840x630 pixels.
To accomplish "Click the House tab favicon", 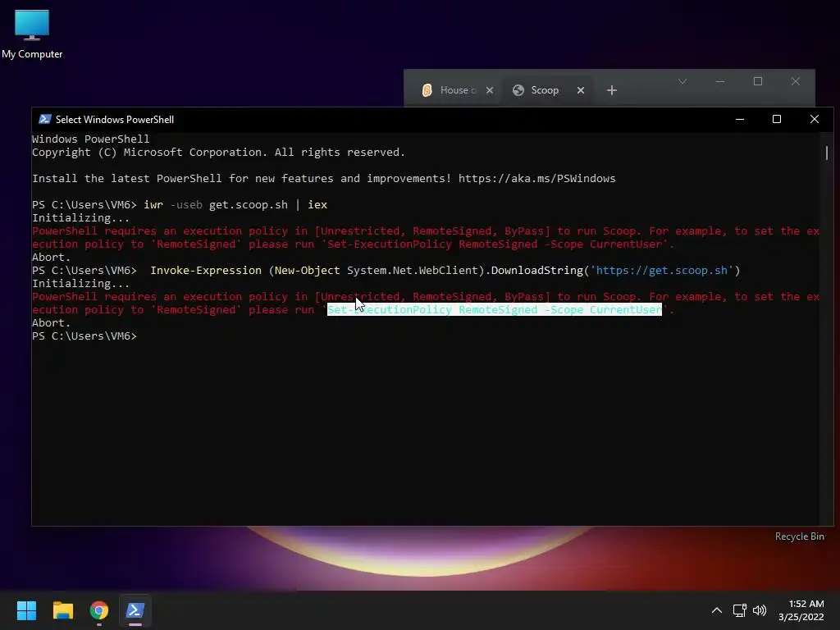I will [x=427, y=90].
